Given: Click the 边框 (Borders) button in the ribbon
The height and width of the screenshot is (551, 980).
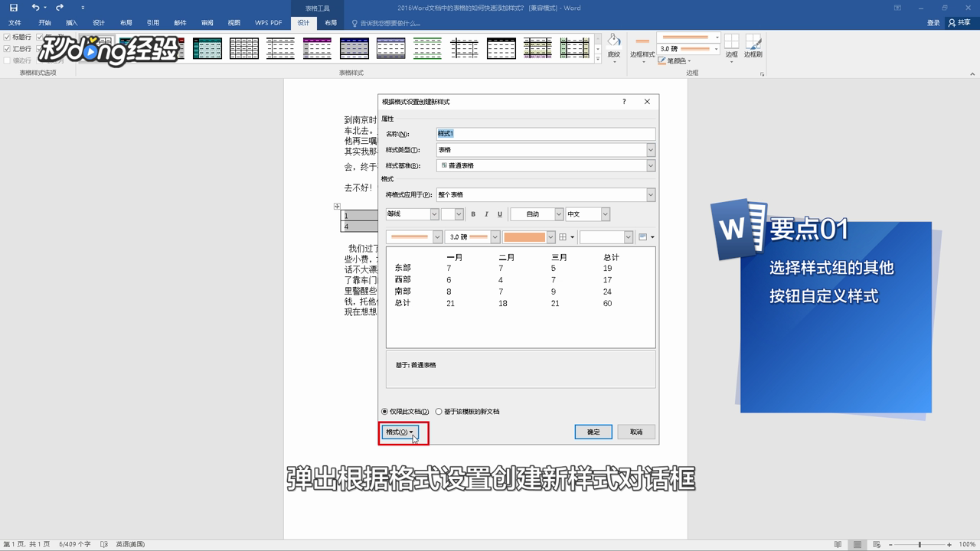Looking at the screenshot, I should point(730,47).
